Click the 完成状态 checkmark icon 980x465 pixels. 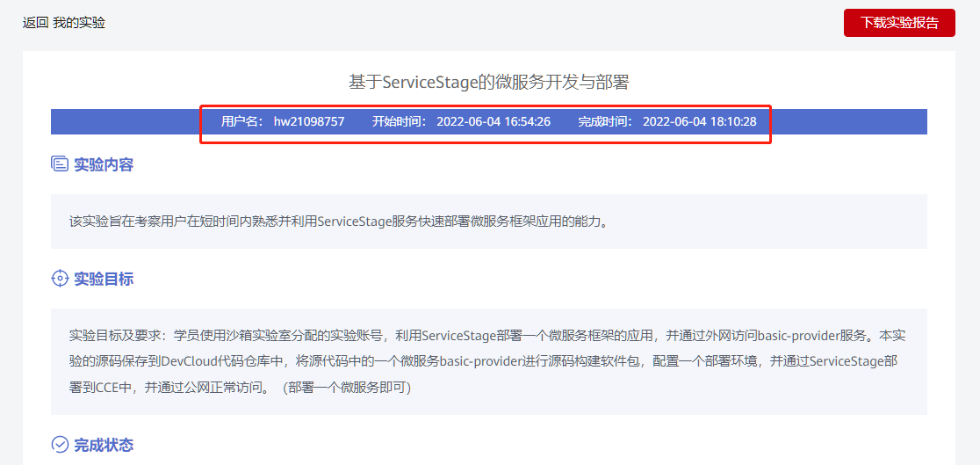tap(60, 445)
